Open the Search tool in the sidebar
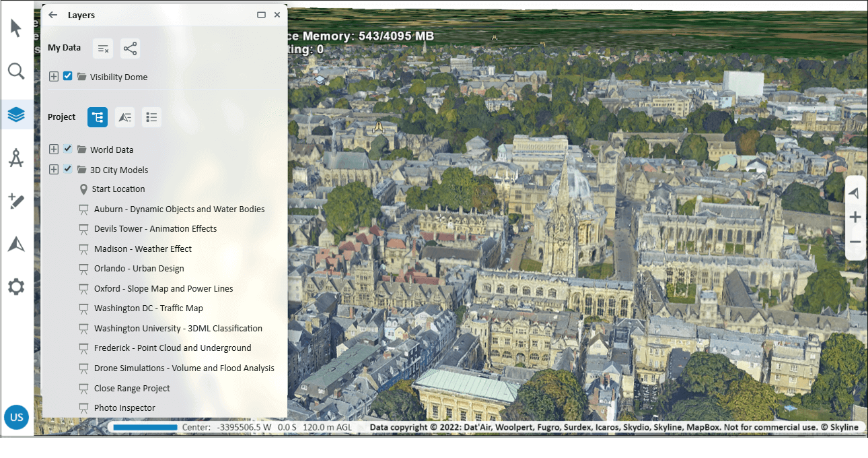 pyautogui.click(x=16, y=71)
